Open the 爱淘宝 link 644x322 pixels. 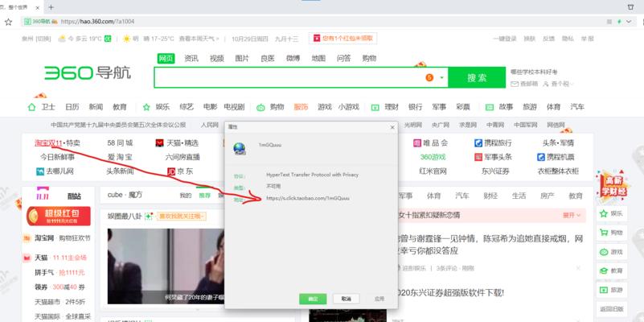point(120,157)
